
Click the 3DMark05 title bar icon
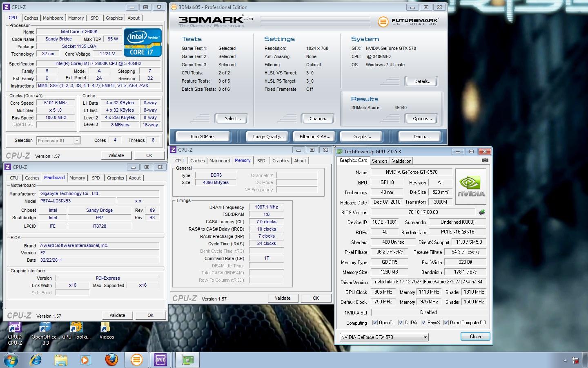tap(174, 7)
